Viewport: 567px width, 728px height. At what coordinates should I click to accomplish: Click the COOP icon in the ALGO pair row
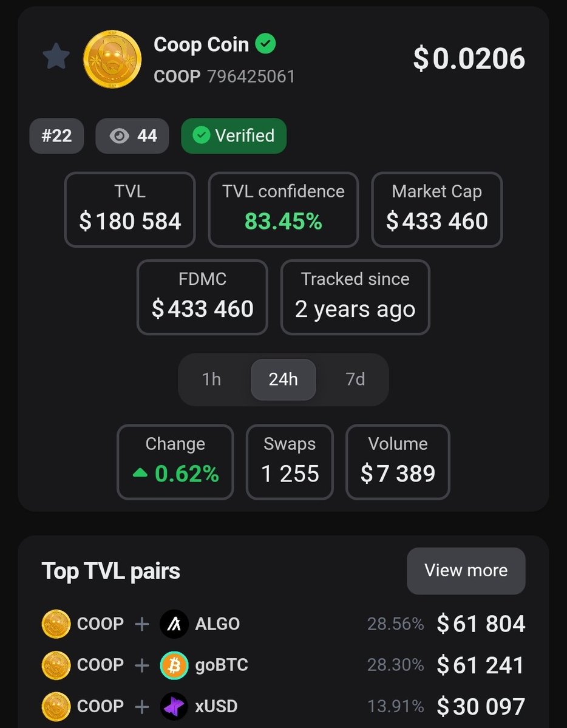tap(56, 624)
